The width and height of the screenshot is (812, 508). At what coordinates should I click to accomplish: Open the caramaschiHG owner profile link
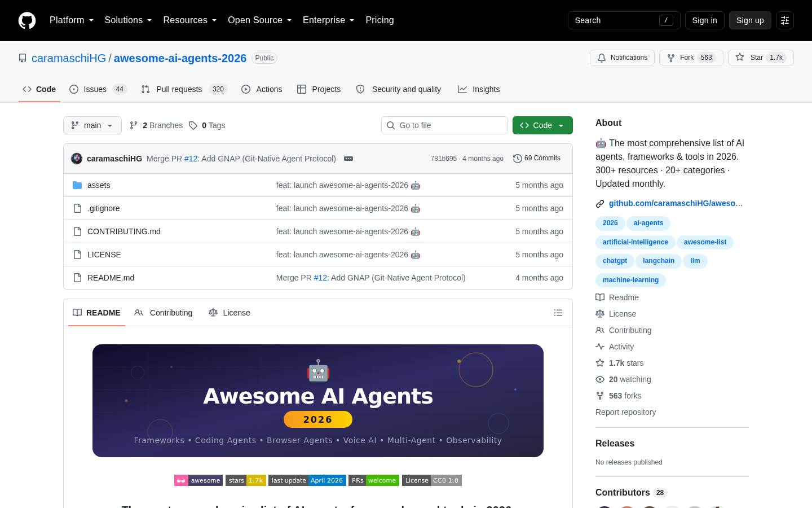69,58
